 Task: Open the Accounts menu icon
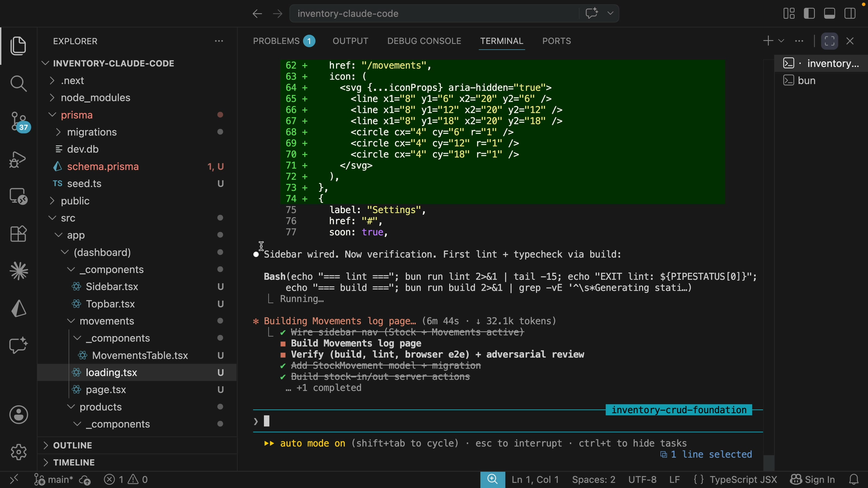point(18,415)
